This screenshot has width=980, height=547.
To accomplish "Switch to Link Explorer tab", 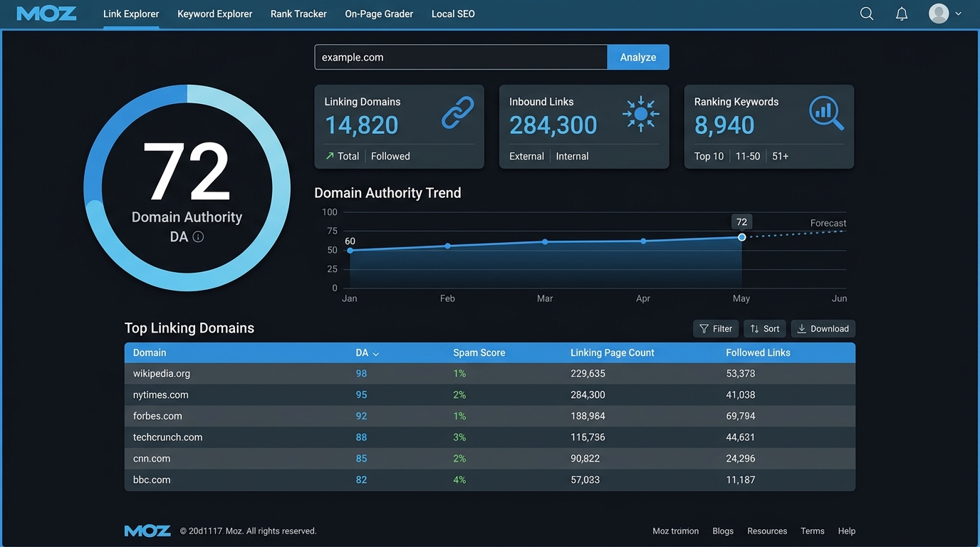I will pyautogui.click(x=131, y=14).
